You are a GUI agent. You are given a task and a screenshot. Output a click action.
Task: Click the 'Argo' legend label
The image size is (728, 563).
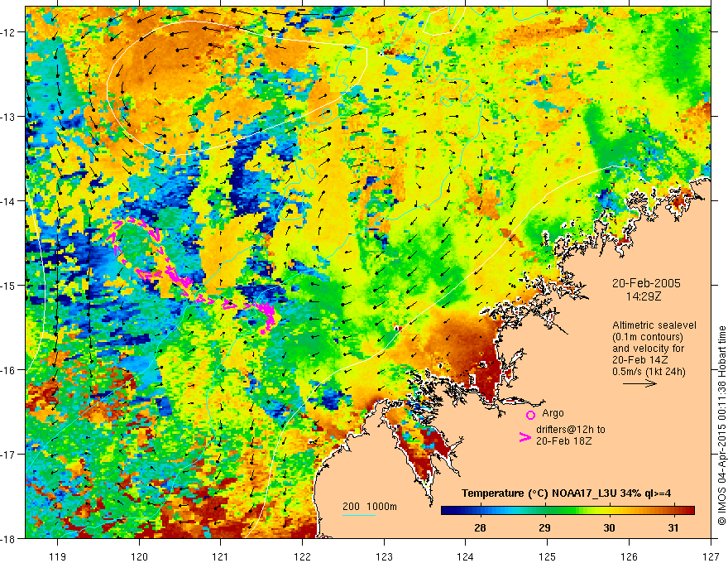[x=553, y=413]
